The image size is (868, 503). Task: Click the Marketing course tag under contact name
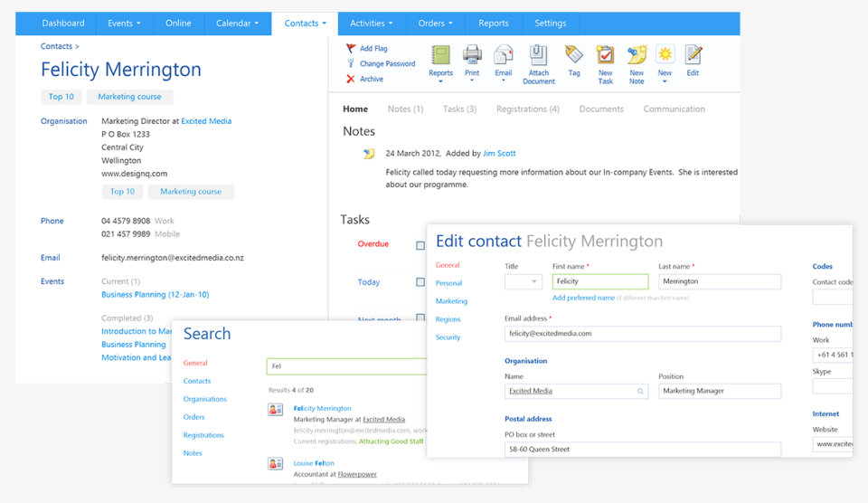pyautogui.click(x=129, y=97)
